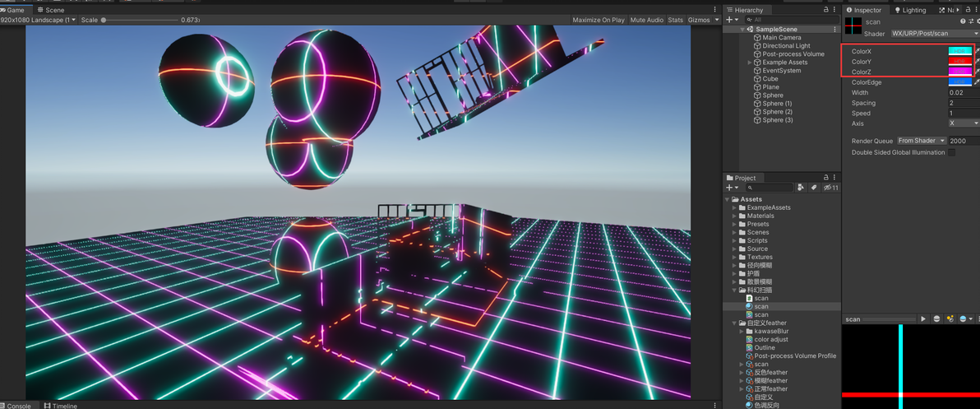Click the Maximize On Play button
This screenshot has height=409, width=980.
pos(599,20)
